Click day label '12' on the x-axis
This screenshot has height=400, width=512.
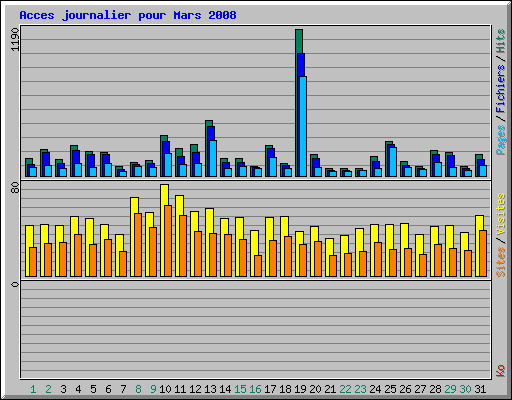(195, 389)
